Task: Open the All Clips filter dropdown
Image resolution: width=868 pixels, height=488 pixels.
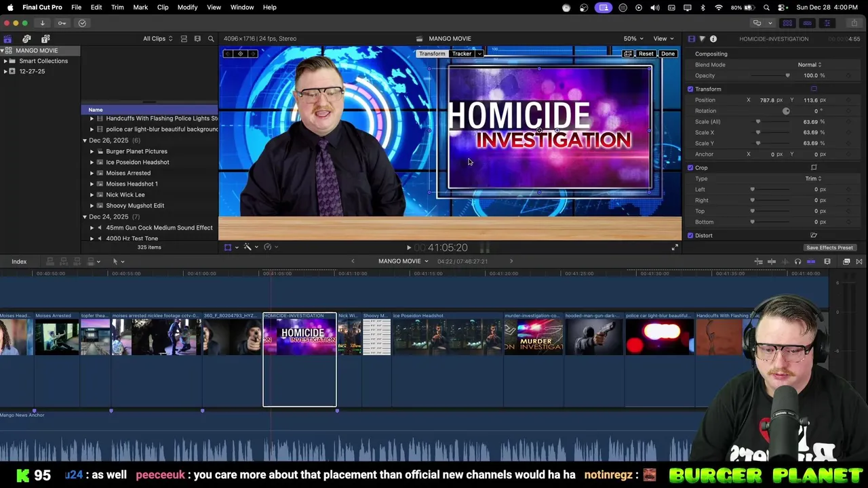Action: 157,39
